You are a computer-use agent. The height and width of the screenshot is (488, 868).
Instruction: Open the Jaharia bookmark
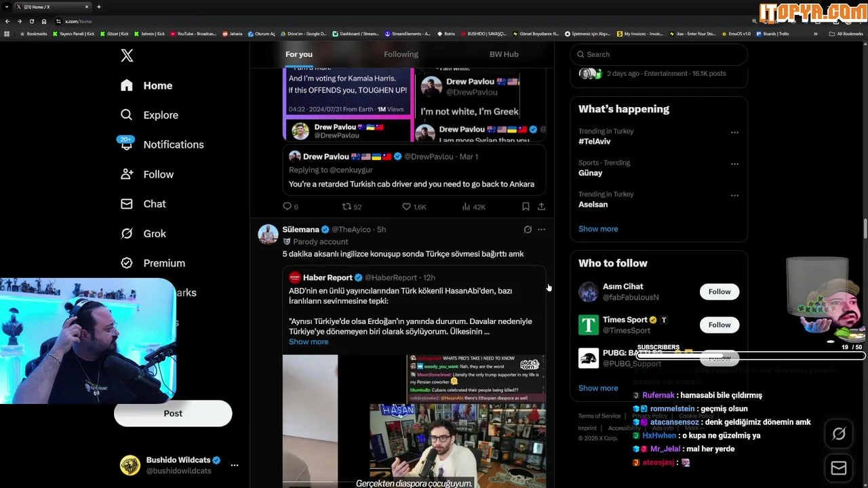(x=232, y=34)
